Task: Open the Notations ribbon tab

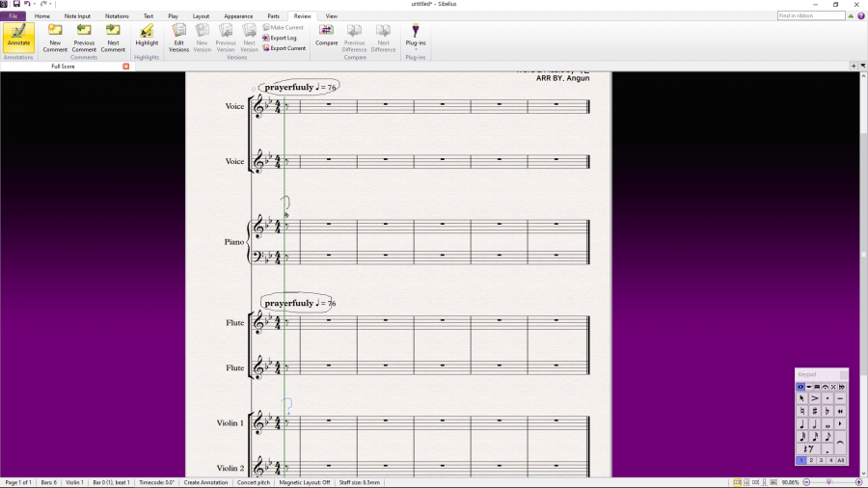Action: 117,16
